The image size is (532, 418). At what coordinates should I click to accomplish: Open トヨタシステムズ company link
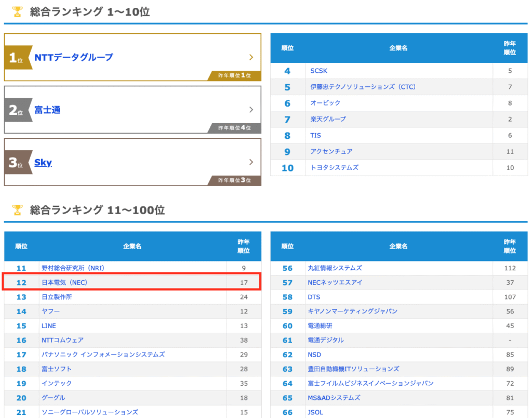[334, 168]
